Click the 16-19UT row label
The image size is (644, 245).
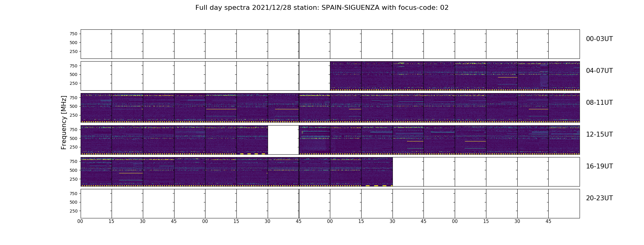click(599, 166)
